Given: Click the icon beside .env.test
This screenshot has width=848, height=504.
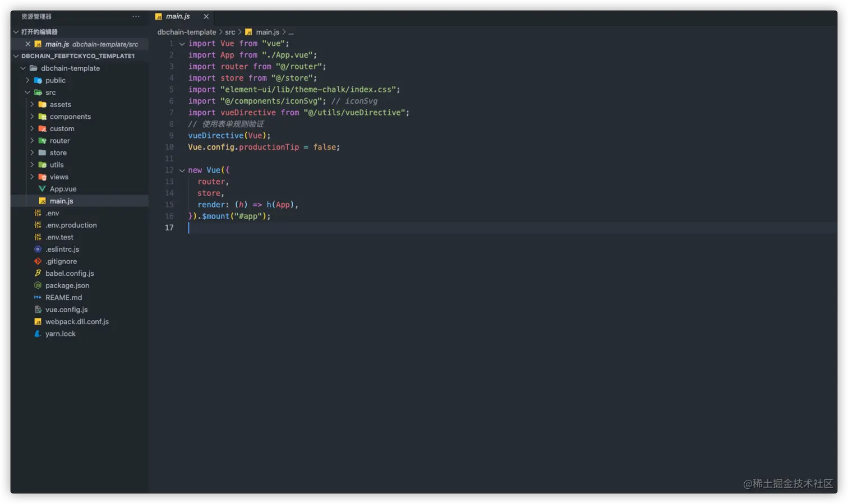Looking at the screenshot, I should coord(38,237).
